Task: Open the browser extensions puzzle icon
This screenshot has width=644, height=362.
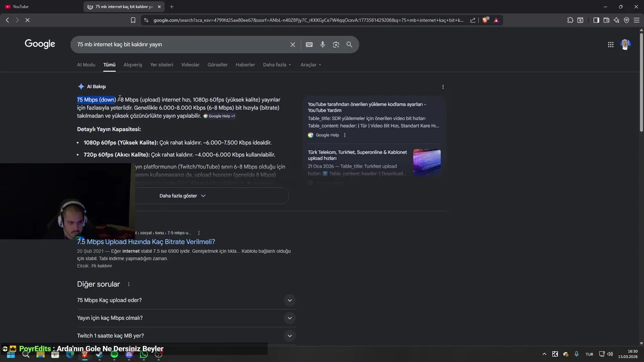Action: pyautogui.click(x=570, y=20)
